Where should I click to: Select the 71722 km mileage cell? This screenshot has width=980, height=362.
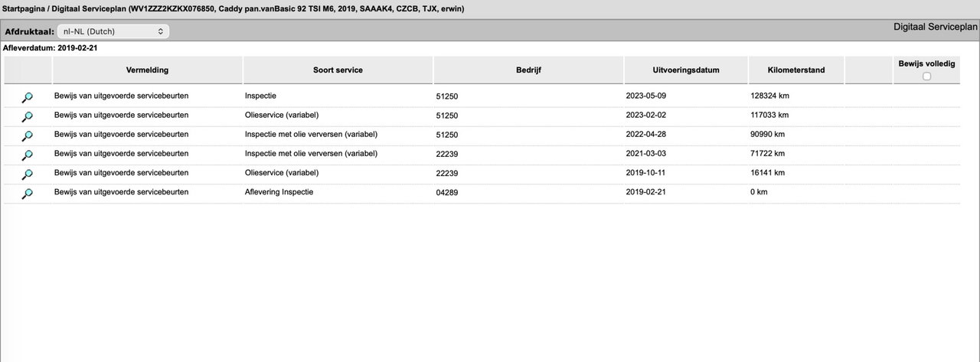point(767,154)
